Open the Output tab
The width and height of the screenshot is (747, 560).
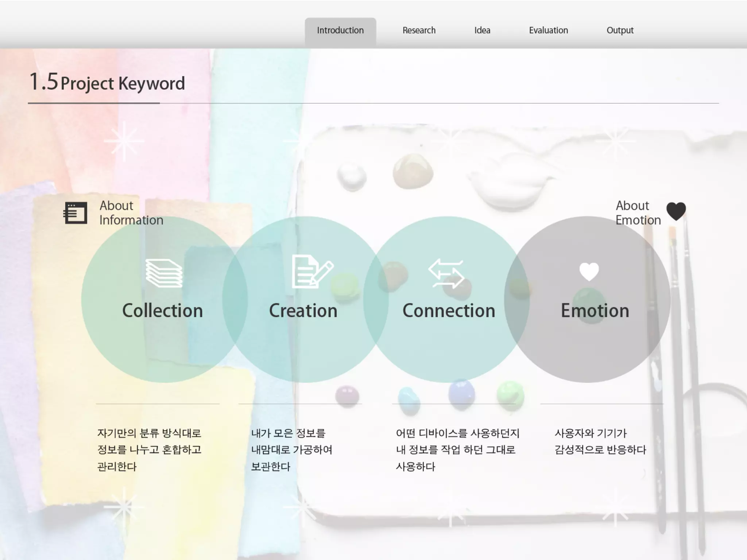[620, 30]
